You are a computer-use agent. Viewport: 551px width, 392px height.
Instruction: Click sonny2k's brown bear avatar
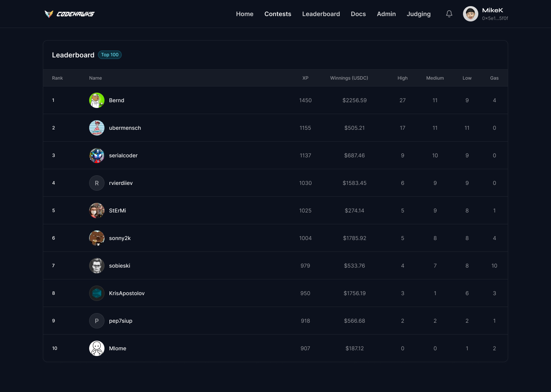pos(97,238)
